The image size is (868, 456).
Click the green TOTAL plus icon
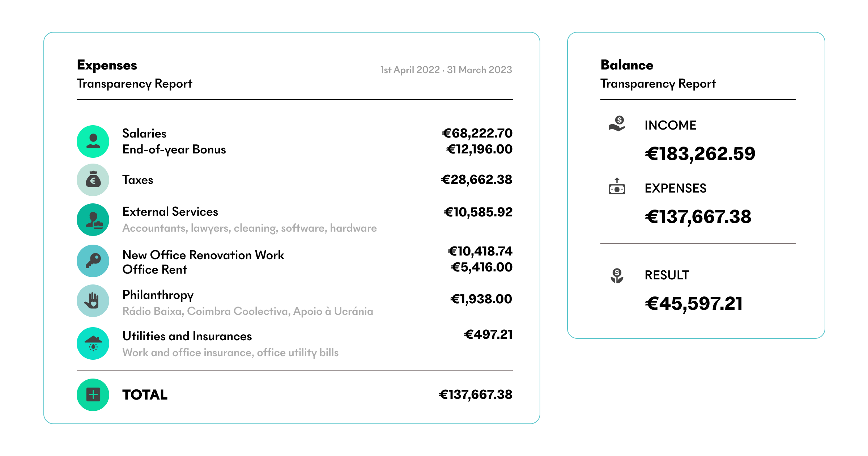pyautogui.click(x=93, y=395)
